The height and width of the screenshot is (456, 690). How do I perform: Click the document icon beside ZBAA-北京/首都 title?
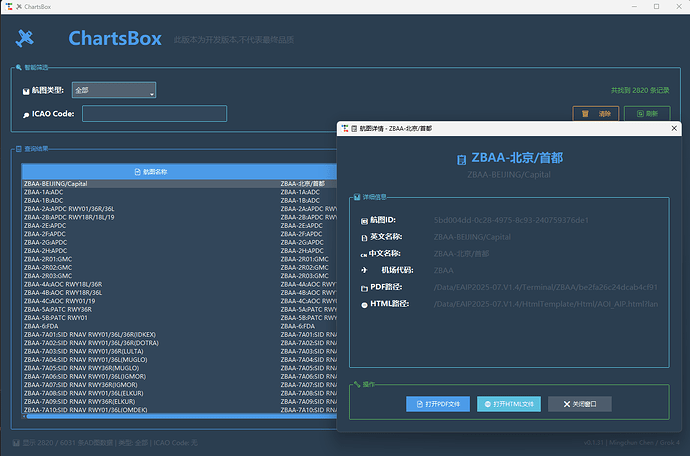[461, 159]
